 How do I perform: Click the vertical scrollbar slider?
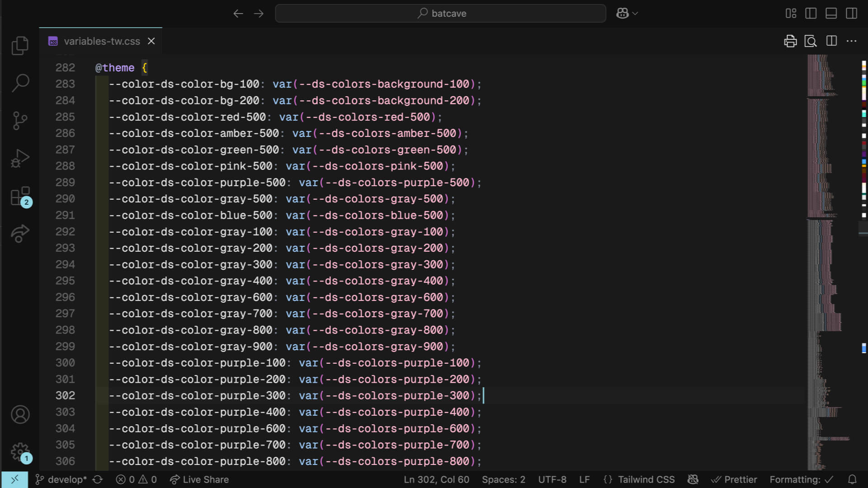(x=863, y=228)
